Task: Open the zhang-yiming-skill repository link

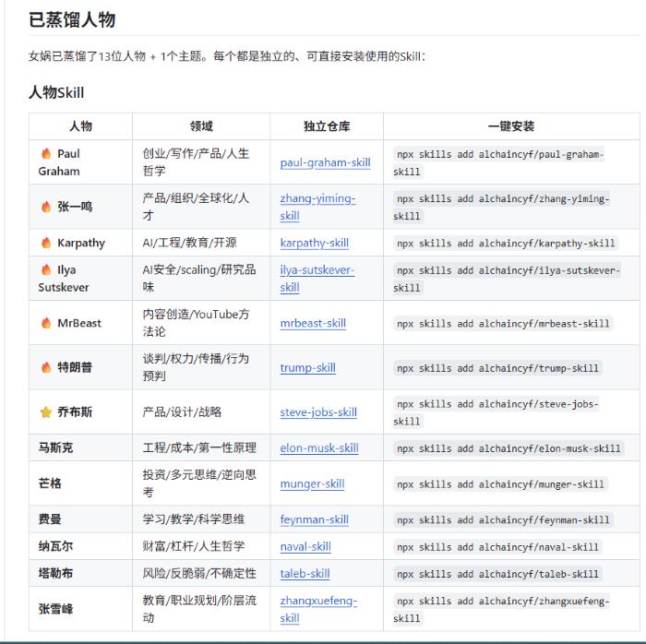Action: click(317, 207)
